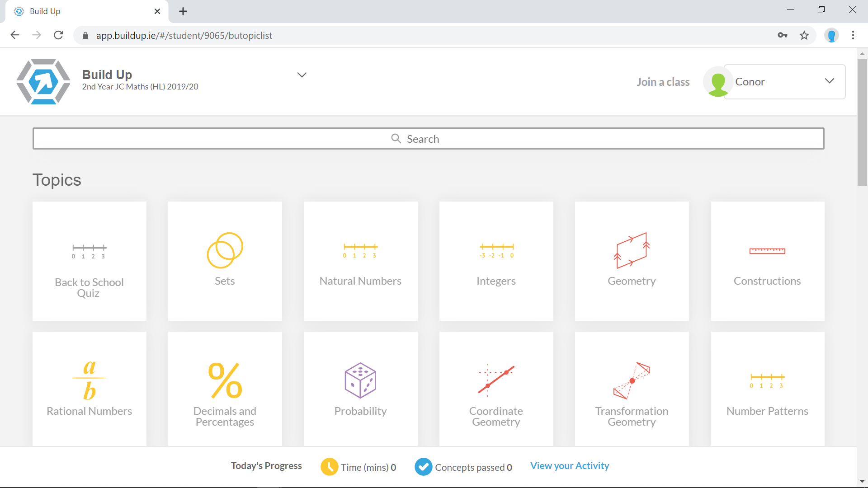Screen dimensions: 868x488
Task: Open the Decimals and Percentages topic label
Action: [225, 417]
